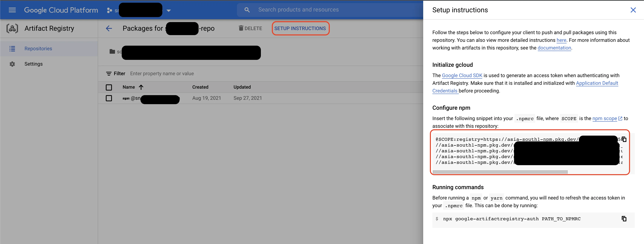Open the documentation link
Screen dimensions: 644x244
click(554, 48)
